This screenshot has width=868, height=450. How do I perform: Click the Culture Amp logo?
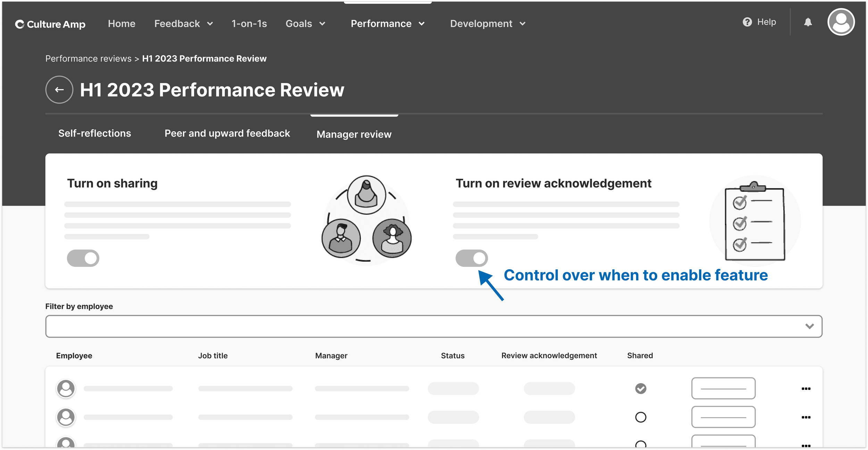click(x=50, y=24)
